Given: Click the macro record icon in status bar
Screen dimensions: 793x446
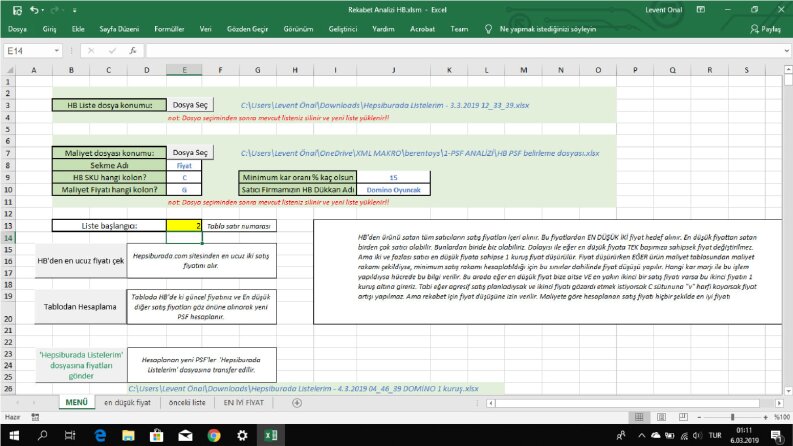Looking at the screenshot, I should click(x=35, y=417).
